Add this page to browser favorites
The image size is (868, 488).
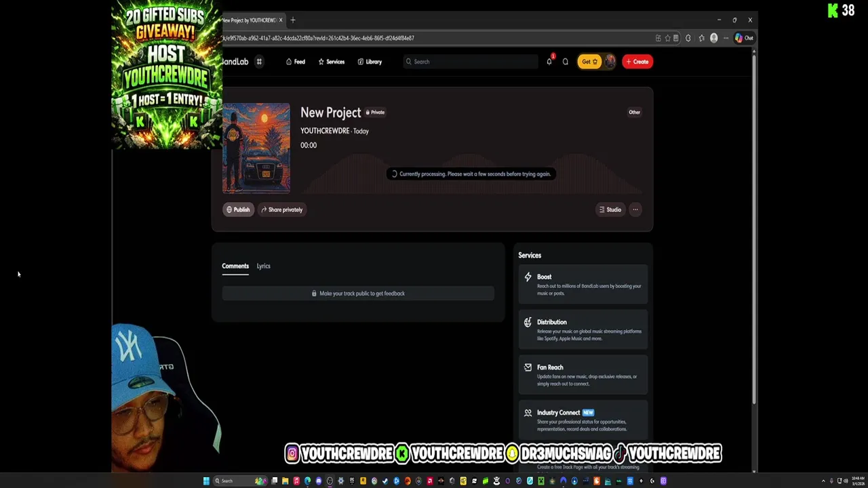tap(667, 38)
